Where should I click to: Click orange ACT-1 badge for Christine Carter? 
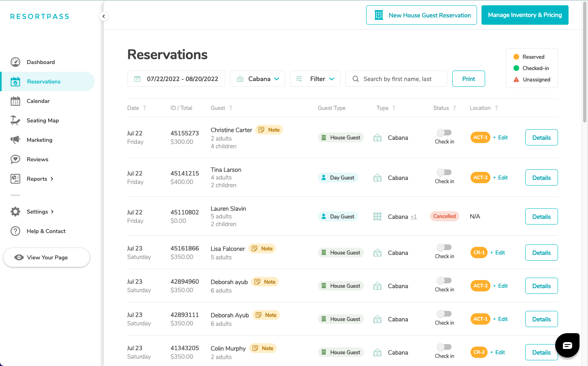point(480,137)
